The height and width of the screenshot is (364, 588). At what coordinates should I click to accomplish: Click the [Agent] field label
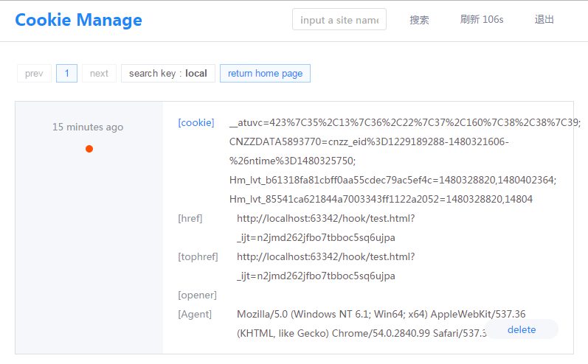pyautogui.click(x=195, y=314)
